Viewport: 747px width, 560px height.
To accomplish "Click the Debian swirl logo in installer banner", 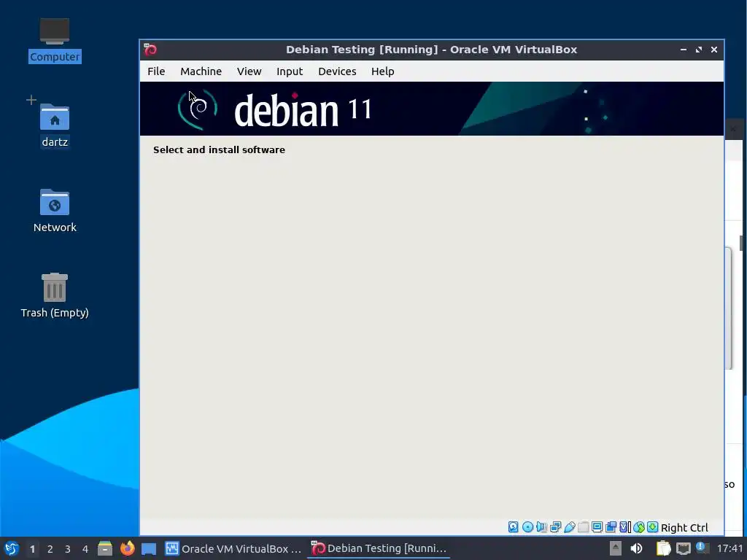I will [198, 109].
